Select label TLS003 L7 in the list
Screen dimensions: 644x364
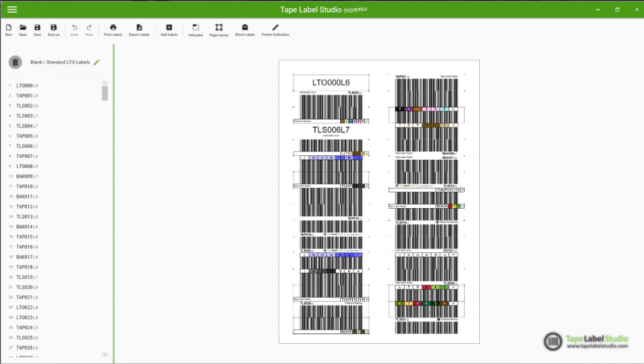pyautogui.click(x=27, y=116)
